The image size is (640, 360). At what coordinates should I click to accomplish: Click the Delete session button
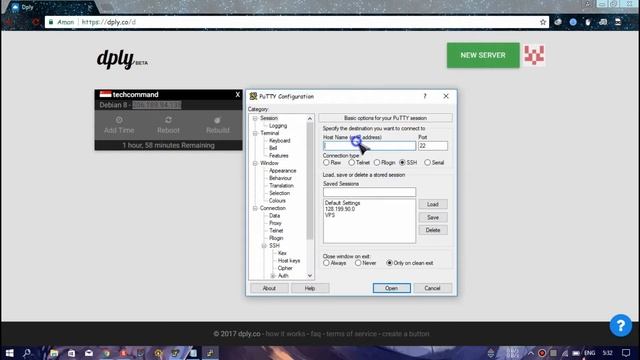(433, 230)
